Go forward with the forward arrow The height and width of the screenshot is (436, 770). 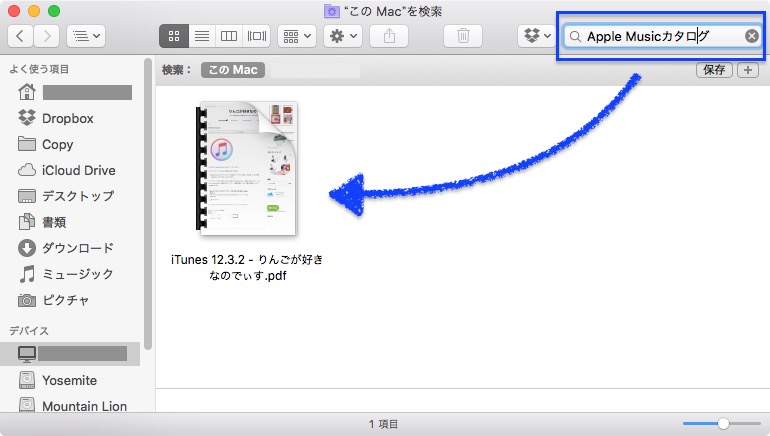[47, 36]
